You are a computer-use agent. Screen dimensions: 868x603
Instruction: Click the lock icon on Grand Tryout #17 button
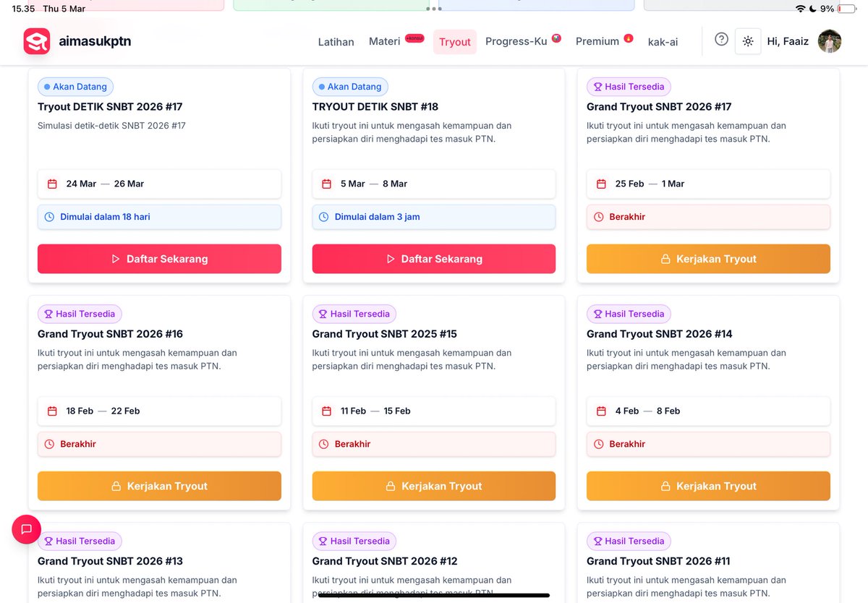(665, 259)
